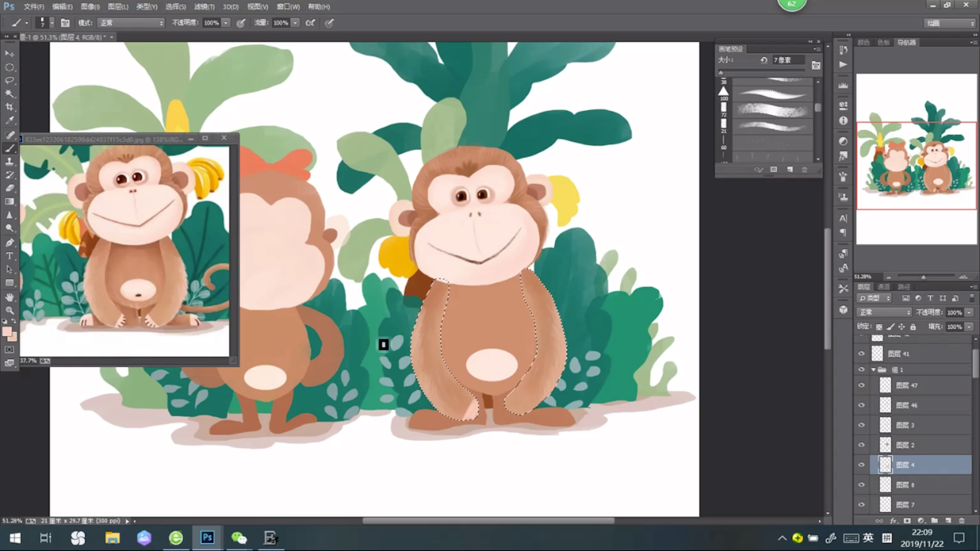Switch to the 通道 channels tab
The image size is (980, 551).
tap(884, 287)
